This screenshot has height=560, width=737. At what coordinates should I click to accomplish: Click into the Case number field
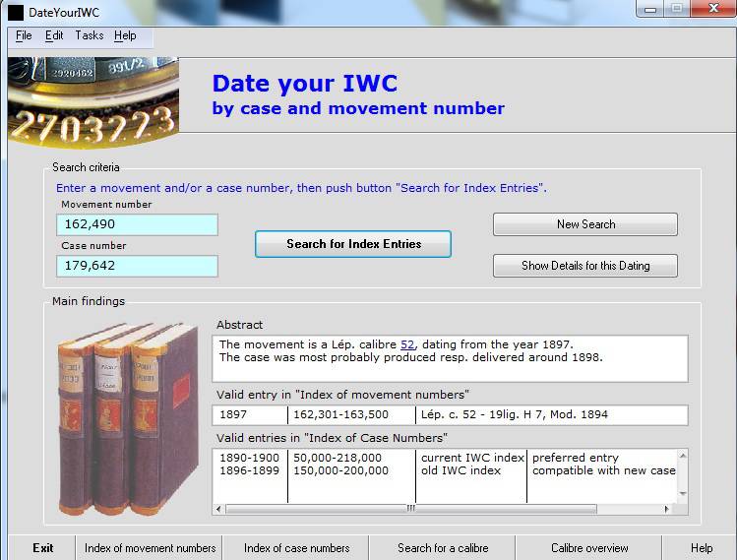pyautogui.click(x=137, y=266)
